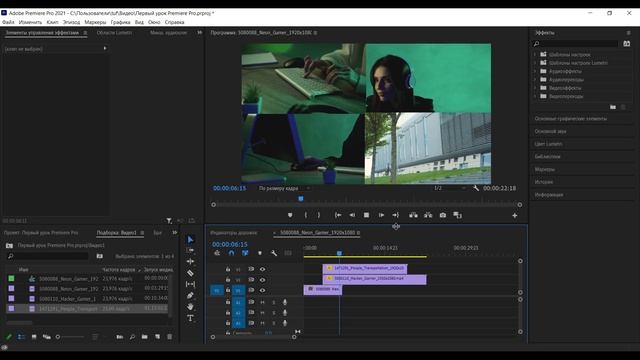
Task: Select the Track Select Forward tool
Action: click(x=190, y=250)
